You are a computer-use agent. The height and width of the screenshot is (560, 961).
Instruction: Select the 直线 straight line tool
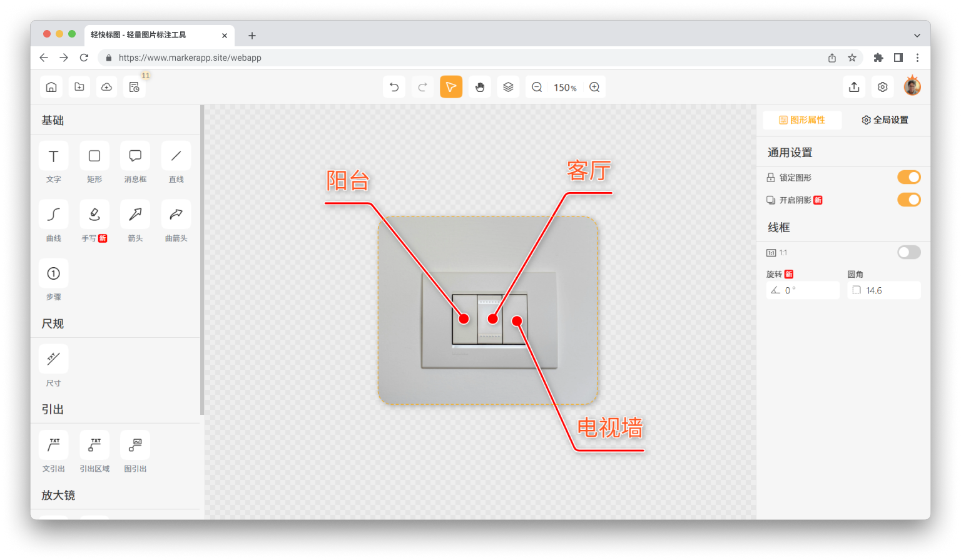(176, 156)
